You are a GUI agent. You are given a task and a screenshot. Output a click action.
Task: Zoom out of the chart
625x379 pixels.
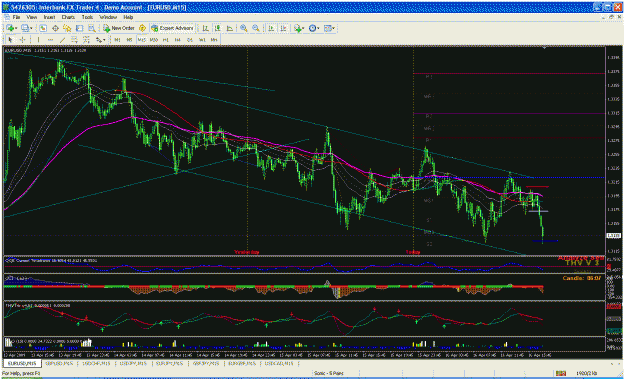(x=256, y=28)
